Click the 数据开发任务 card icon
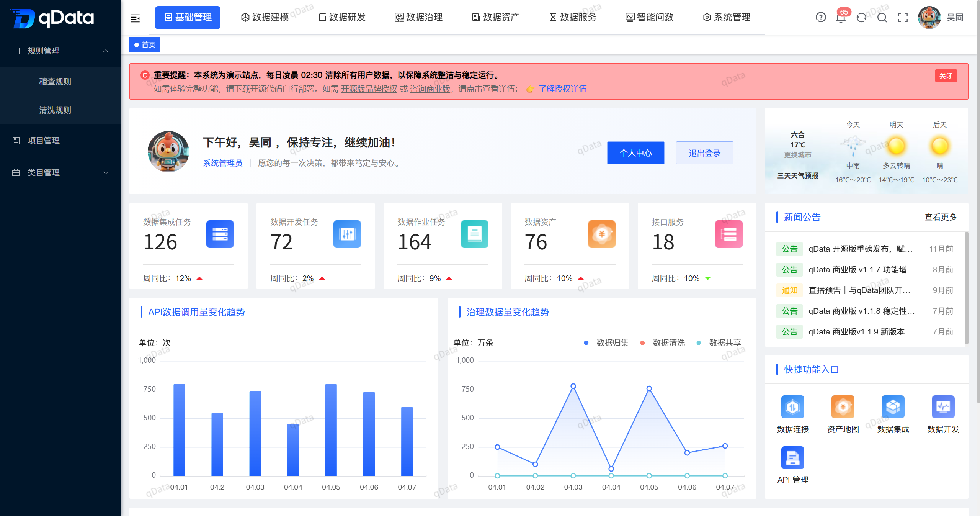This screenshot has width=980, height=516. 347,234
